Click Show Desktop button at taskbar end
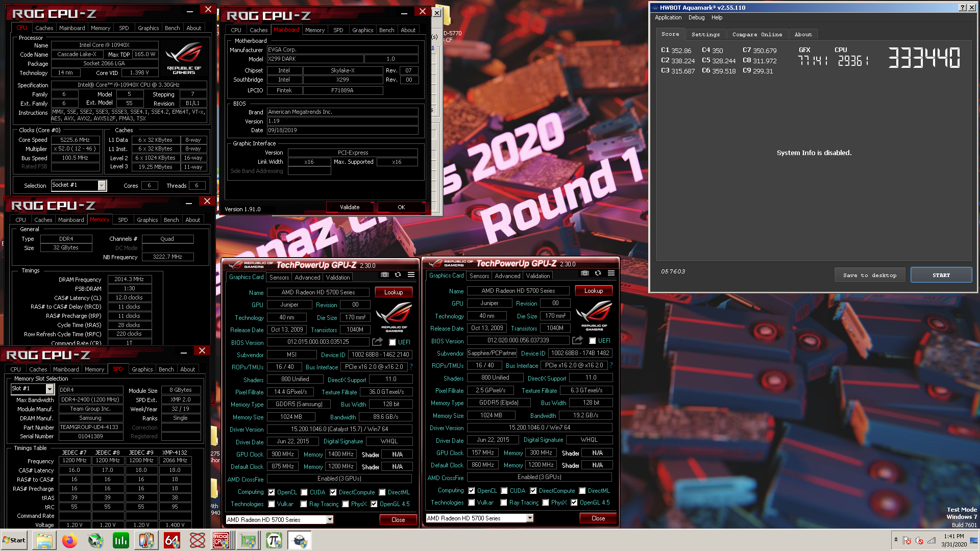The width and height of the screenshot is (980, 551). pos(974,540)
